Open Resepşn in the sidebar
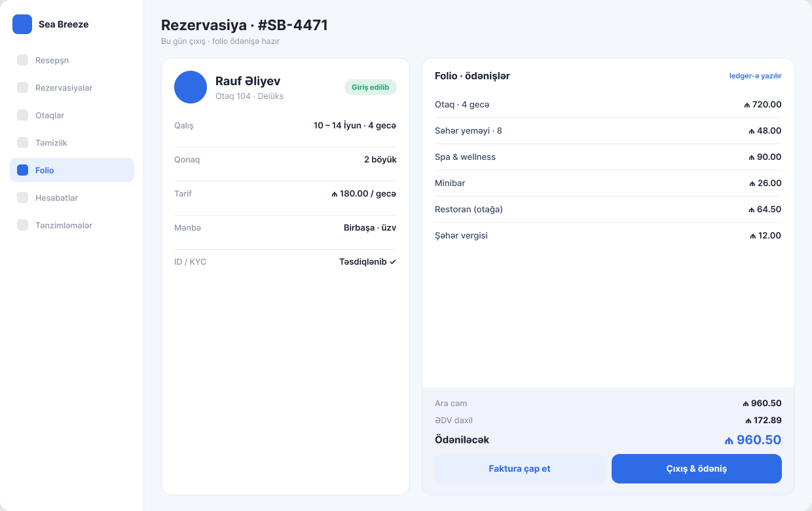812x511 pixels. tap(72, 60)
